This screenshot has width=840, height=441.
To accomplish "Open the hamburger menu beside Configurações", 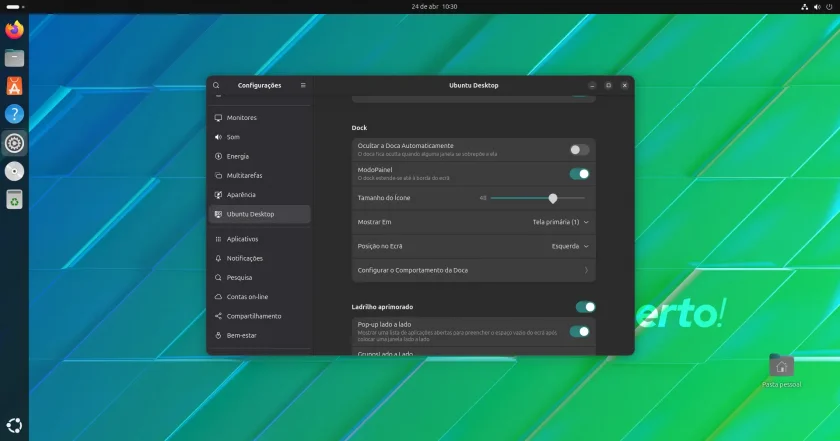I will (x=303, y=85).
